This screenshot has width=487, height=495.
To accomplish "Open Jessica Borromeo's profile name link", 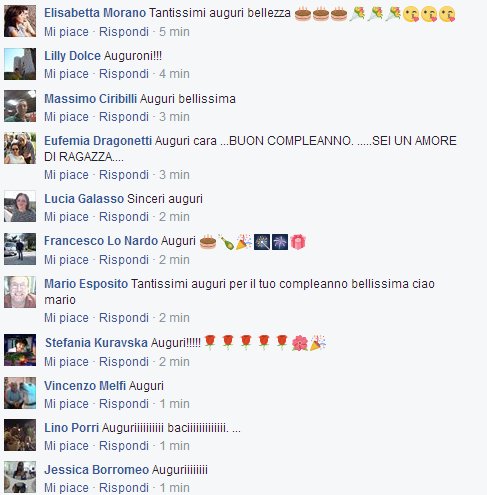I will pyautogui.click(x=96, y=470).
